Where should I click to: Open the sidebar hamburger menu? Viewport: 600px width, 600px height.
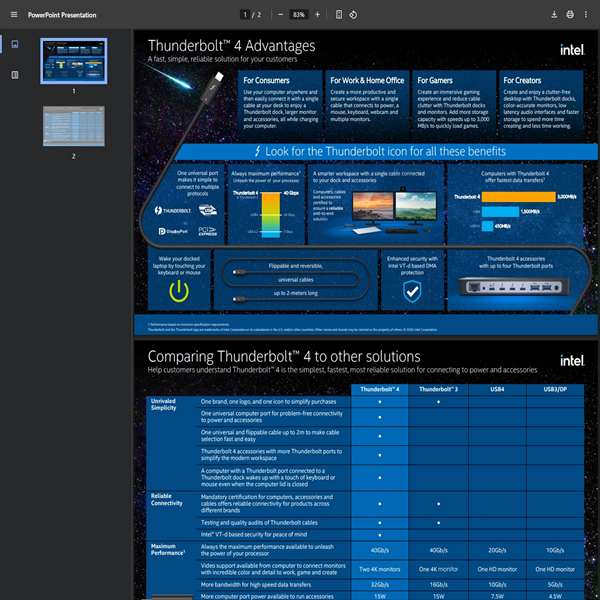tap(14, 15)
